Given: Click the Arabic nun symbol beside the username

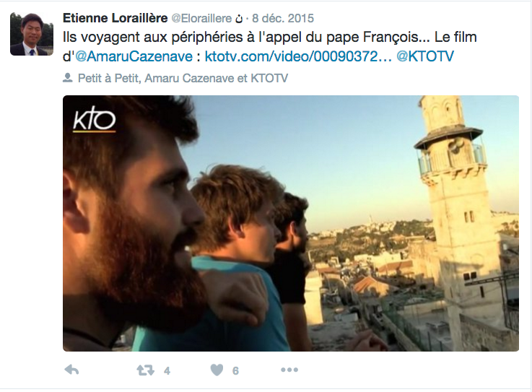Looking at the screenshot, I should click(x=239, y=19).
